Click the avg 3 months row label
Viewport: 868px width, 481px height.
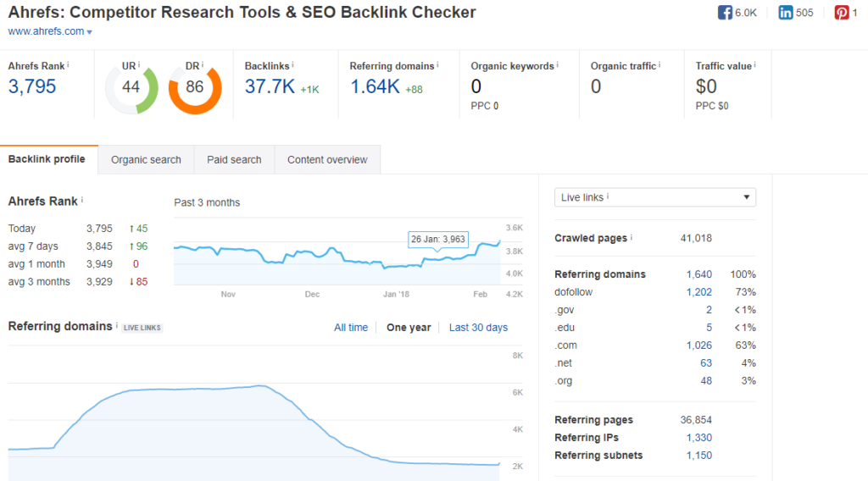coord(39,281)
